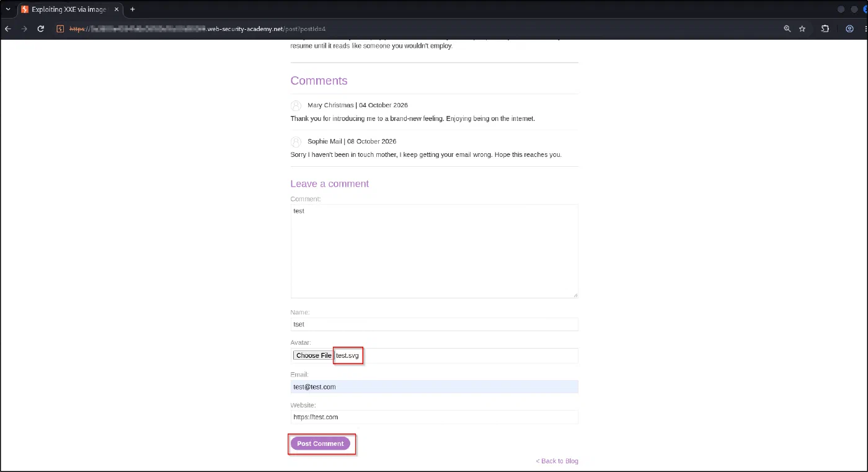Click the Website: field label
Image resolution: width=868 pixels, height=472 pixels.
(303, 405)
